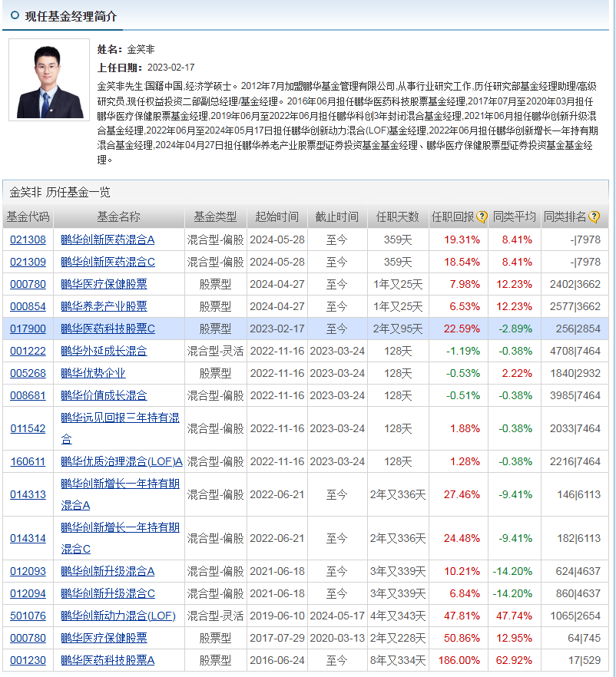Open 鹏华医疗保健股票 link in 2017-07-29 row

(104, 638)
